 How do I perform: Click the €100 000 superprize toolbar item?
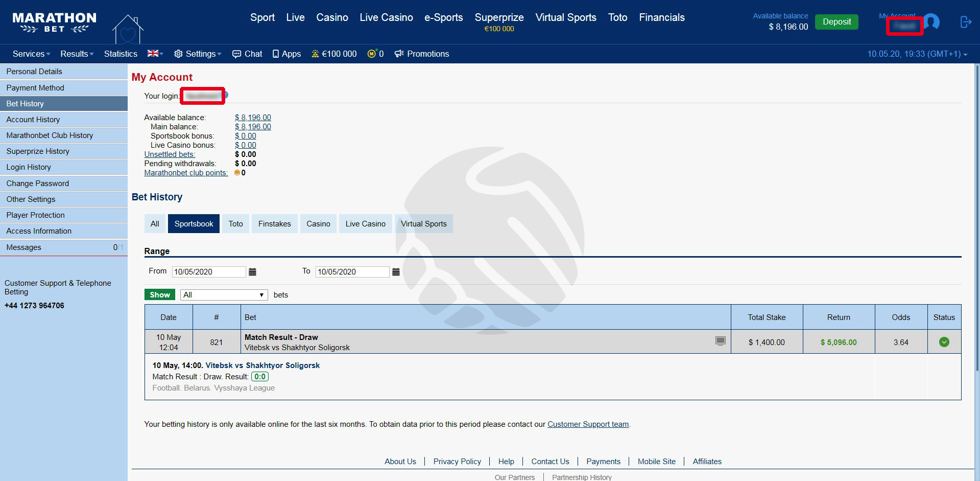click(x=334, y=54)
